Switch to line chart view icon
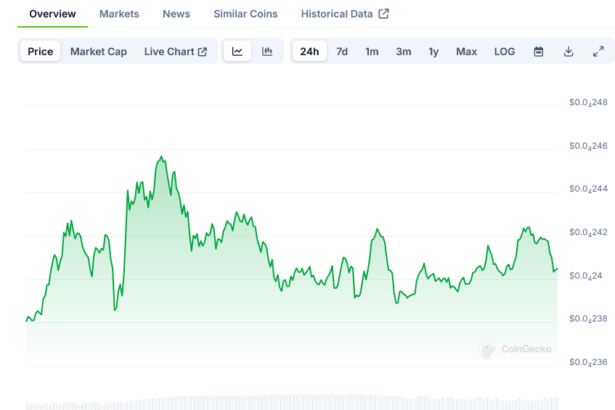Screen dimensions: 615x410 click(237, 51)
